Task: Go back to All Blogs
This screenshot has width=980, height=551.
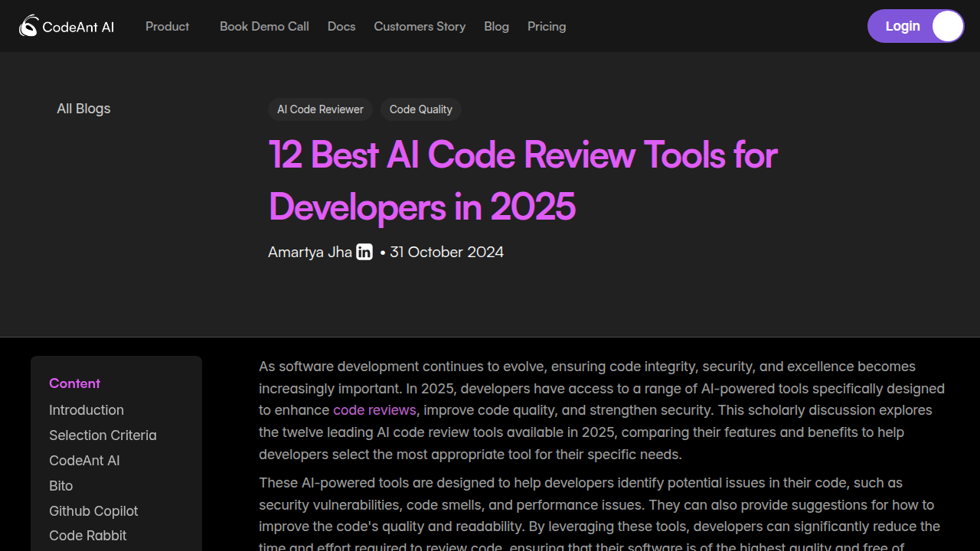Action: click(x=83, y=109)
